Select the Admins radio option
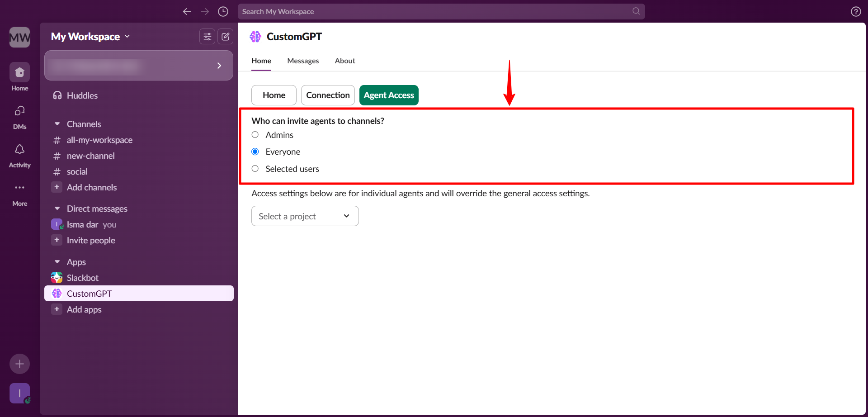868x417 pixels. [255, 135]
